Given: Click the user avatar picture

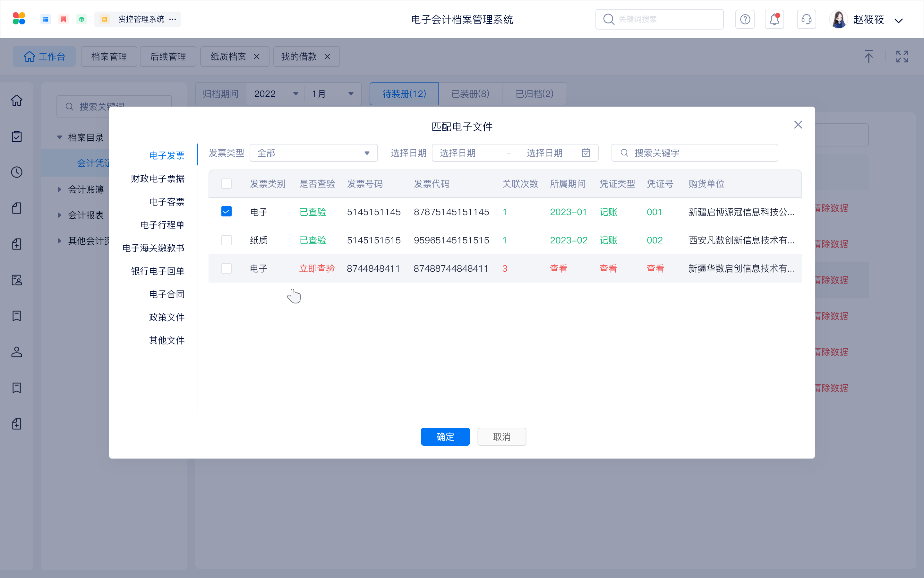Looking at the screenshot, I should (838, 19).
